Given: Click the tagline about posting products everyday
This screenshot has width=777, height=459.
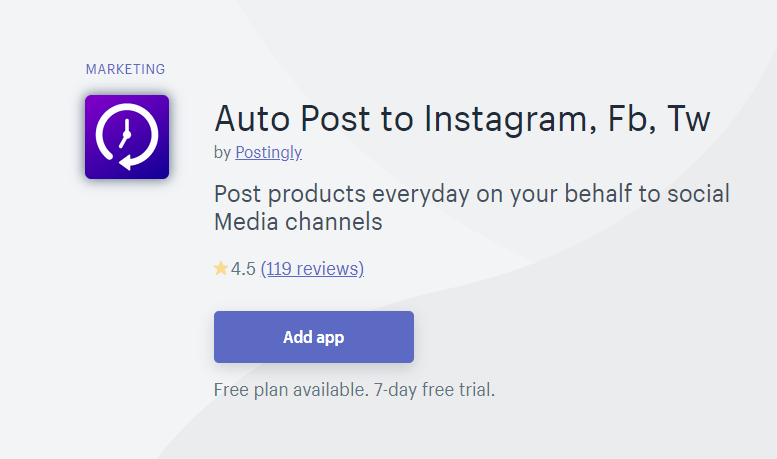Looking at the screenshot, I should (472, 207).
